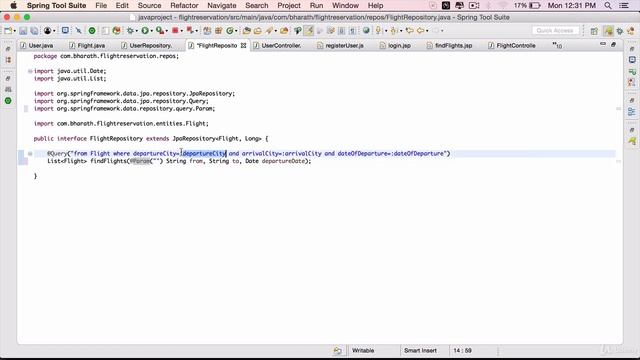Open the External Tools dropdown arrow
The width and height of the screenshot is (640, 360).
(x=166, y=31)
